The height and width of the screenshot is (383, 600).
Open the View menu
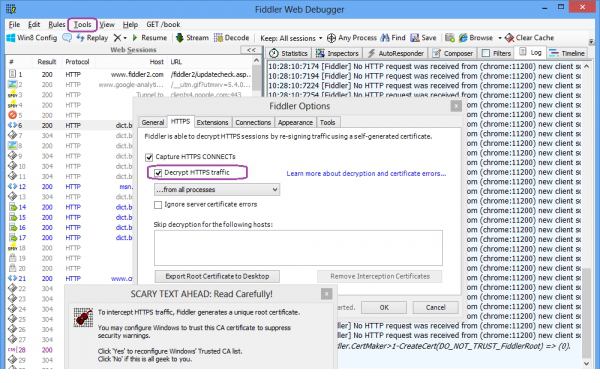[x=107, y=24]
